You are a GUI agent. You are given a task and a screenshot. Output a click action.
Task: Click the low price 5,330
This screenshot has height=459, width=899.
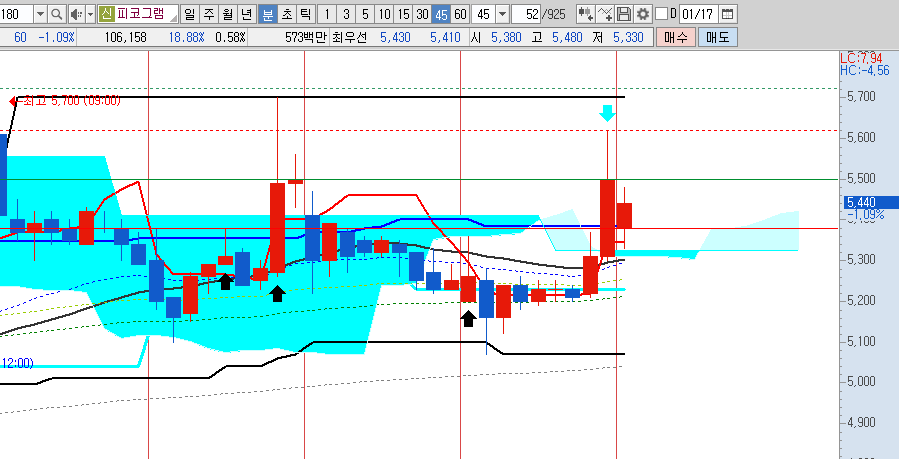click(x=628, y=38)
